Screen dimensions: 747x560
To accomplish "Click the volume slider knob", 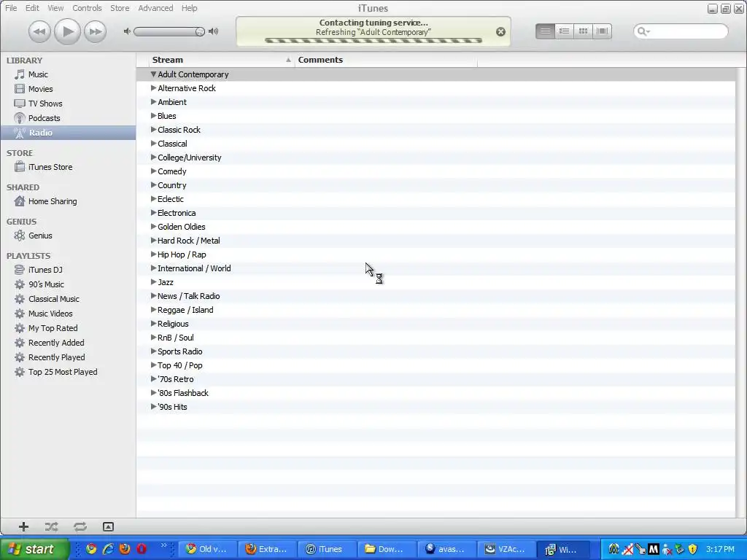I will (x=200, y=32).
